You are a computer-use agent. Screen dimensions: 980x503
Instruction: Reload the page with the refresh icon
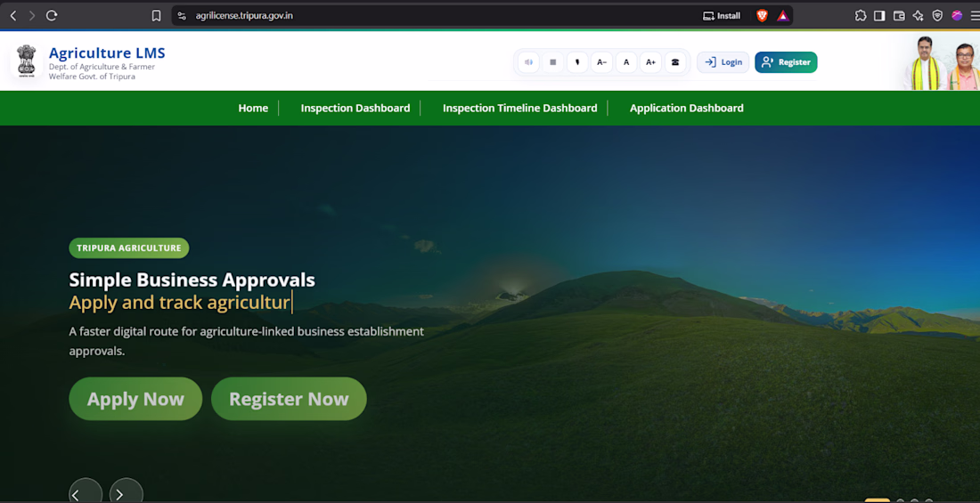tap(52, 16)
